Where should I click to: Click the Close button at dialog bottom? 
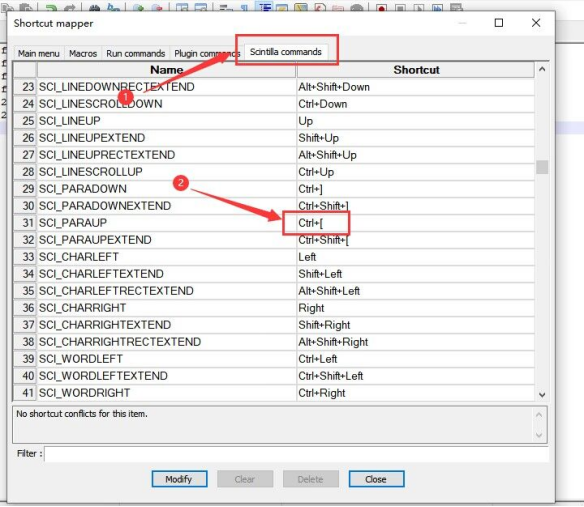(376, 479)
